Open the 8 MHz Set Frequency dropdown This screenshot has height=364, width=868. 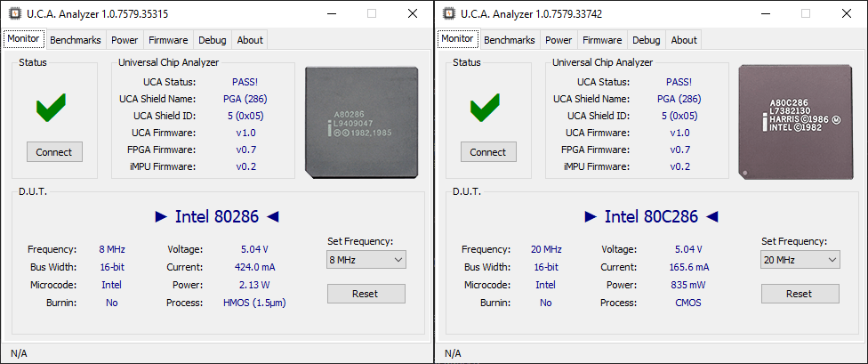[366, 259]
